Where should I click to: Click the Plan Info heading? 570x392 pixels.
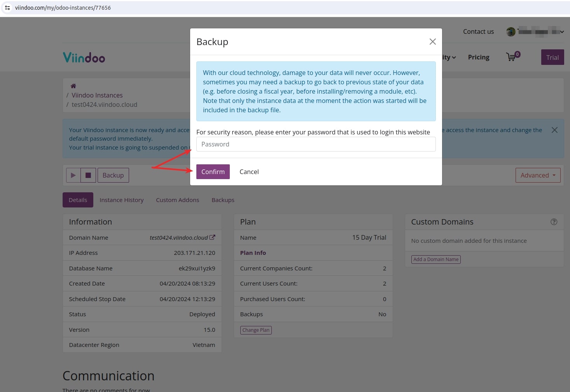tap(253, 253)
